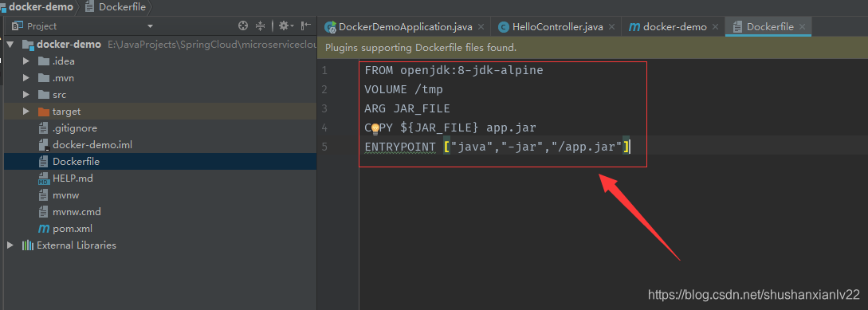Click the External Libraries bars icon
This screenshot has width=868, height=310.
coord(28,245)
